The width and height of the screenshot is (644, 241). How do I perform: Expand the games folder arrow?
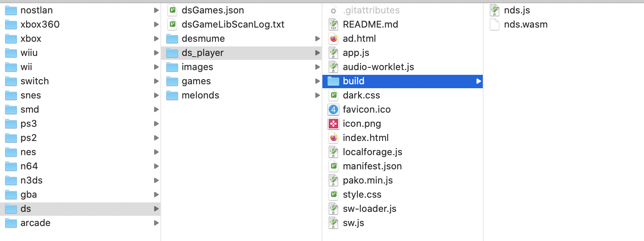(317, 81)
